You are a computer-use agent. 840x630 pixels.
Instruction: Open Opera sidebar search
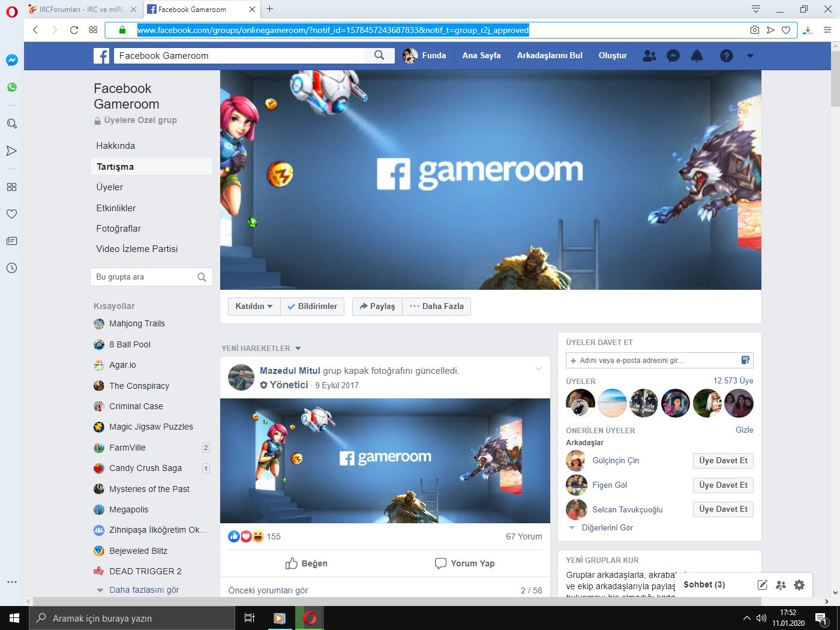click(11, 124)
